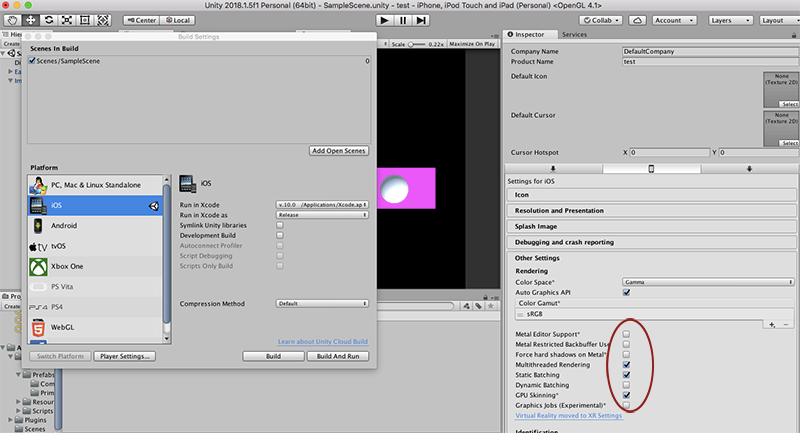Select the Hand tool in the toolbar

(x=12, y=20)
